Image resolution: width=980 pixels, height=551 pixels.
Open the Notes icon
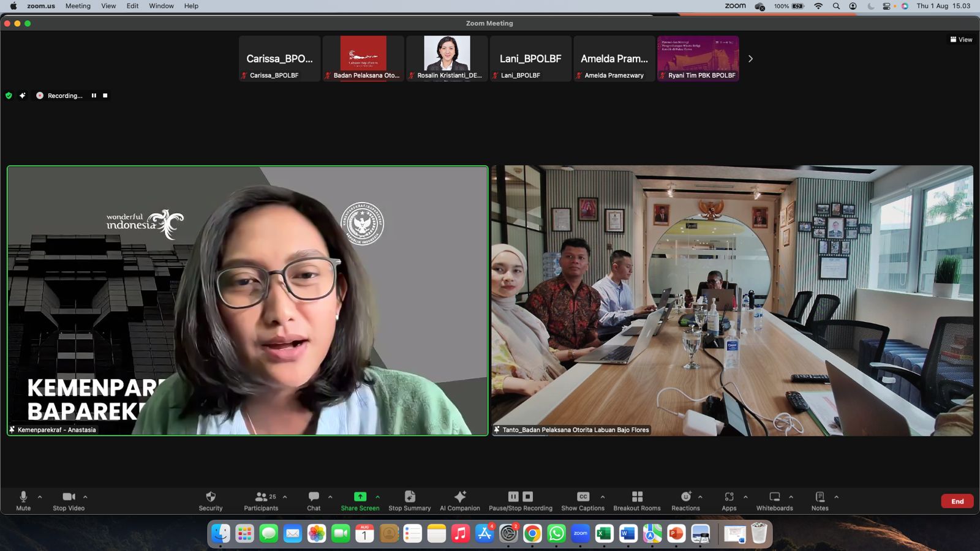(820, 497)
